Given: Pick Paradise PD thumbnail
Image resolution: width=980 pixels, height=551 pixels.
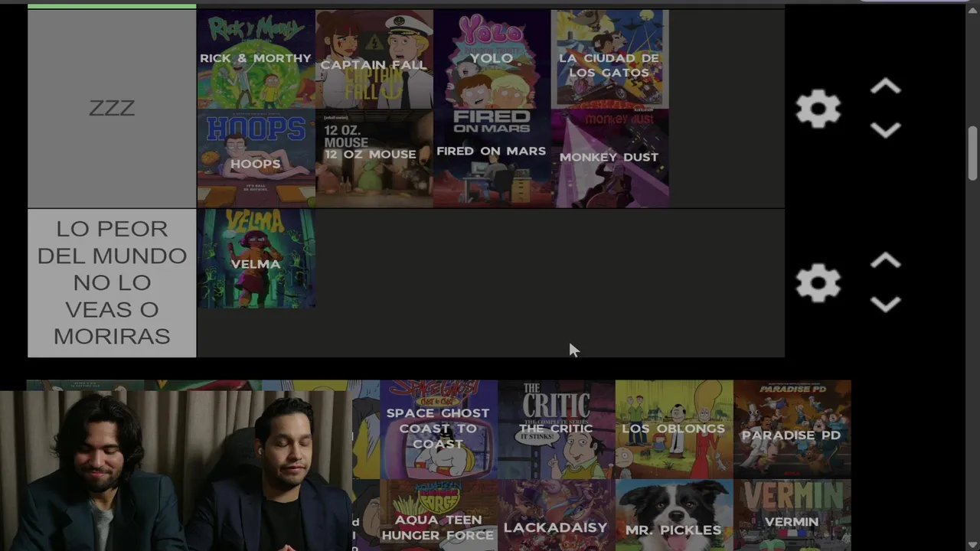Looking at the screenshot, I should coord(792,429).
